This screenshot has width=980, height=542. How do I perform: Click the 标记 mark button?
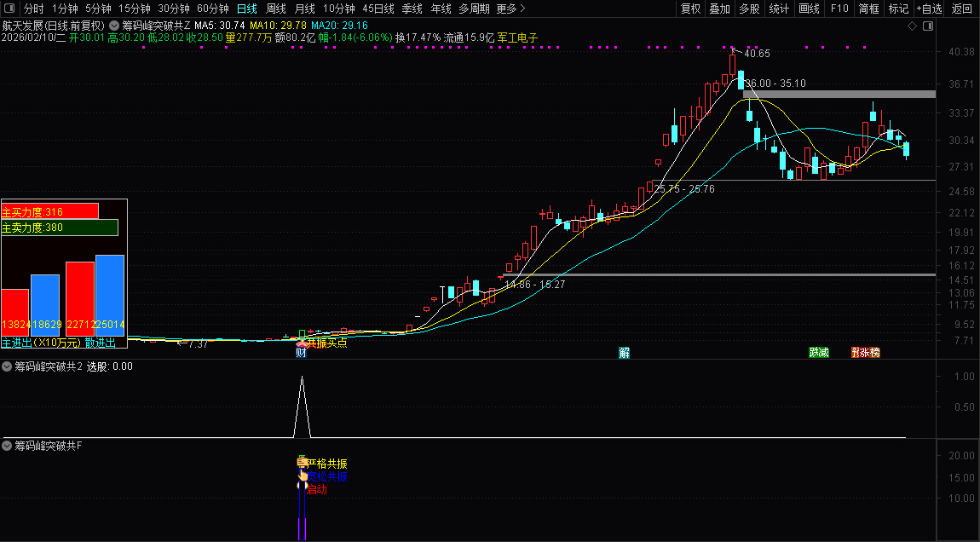(898, 9)
